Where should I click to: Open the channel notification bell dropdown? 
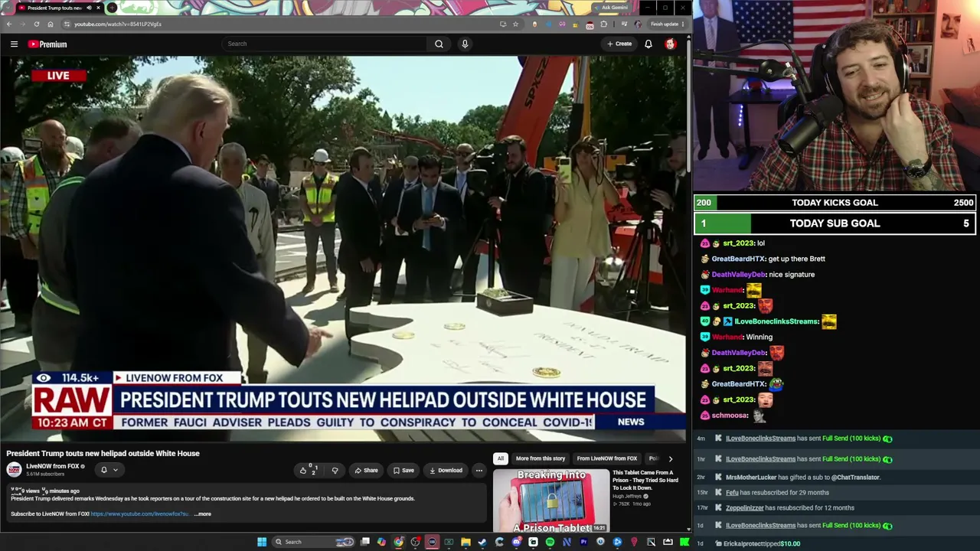click(109, 470)
